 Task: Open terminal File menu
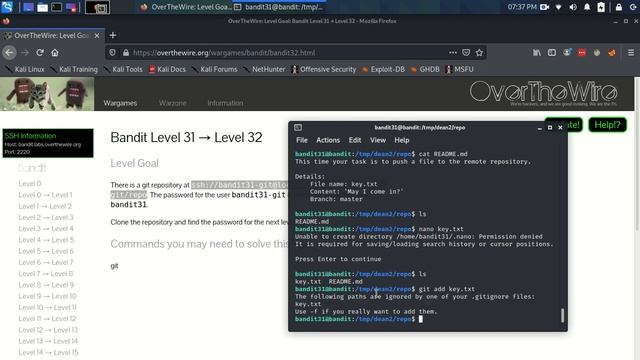[x=302, y=140]
